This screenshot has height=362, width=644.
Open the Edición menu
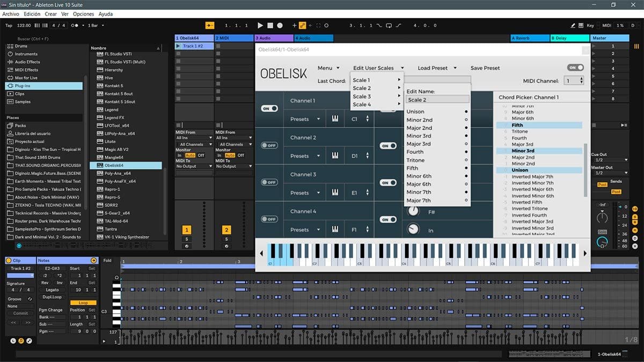[32, 14]
